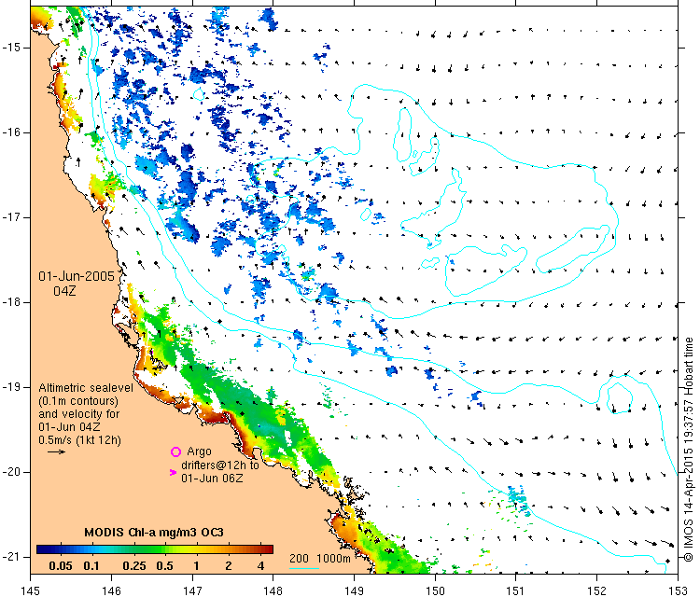Click the date label 01-Jun-2005
Viewport: 700px width, 597px height.
[77, 276]
